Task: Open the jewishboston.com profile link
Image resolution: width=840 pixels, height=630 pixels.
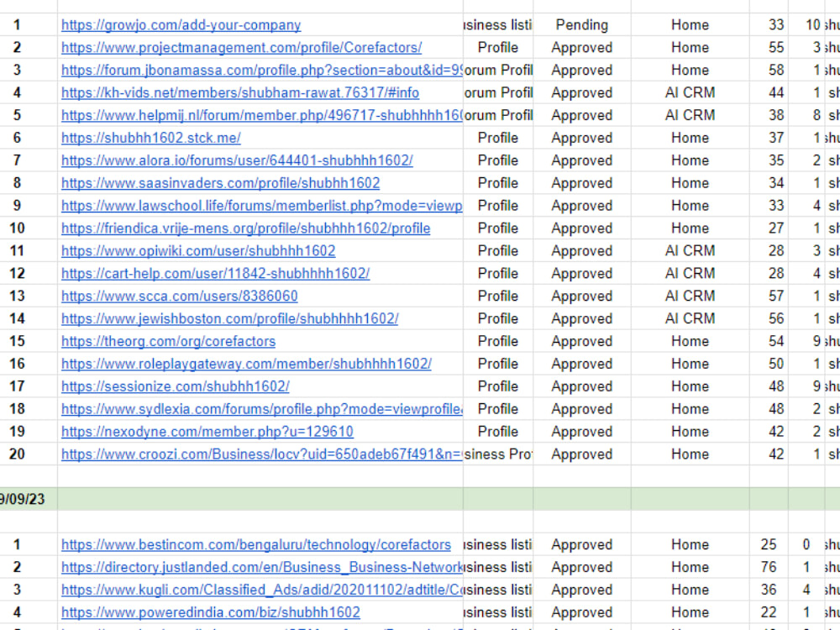Action: [x=229, y=318]
